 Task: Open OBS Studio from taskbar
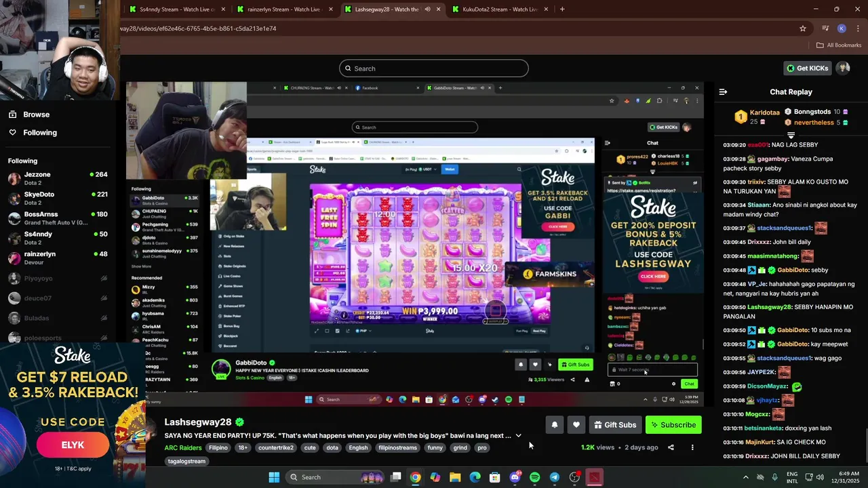(x=574, y=477)
